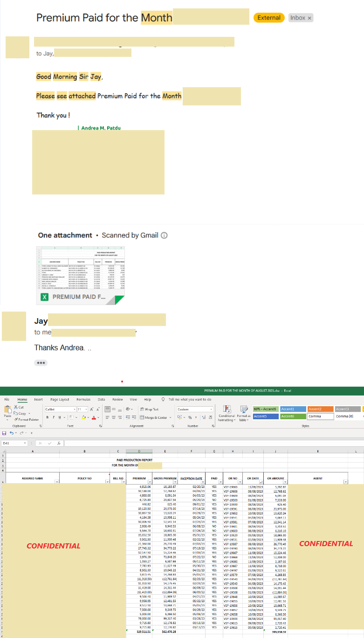This screenshot has height=638, width=364.
Task: Expand the Merge & Center dropdown arrow
Action: [170, 417]
